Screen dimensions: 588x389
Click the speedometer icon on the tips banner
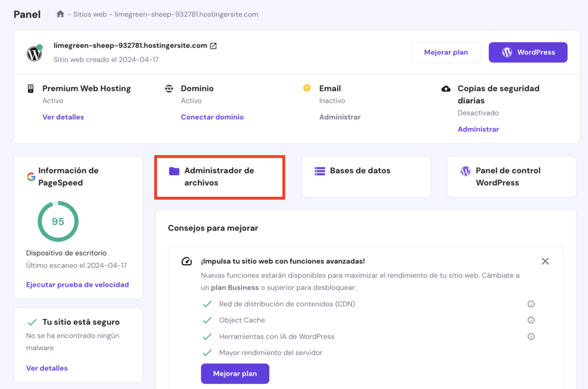187,260
